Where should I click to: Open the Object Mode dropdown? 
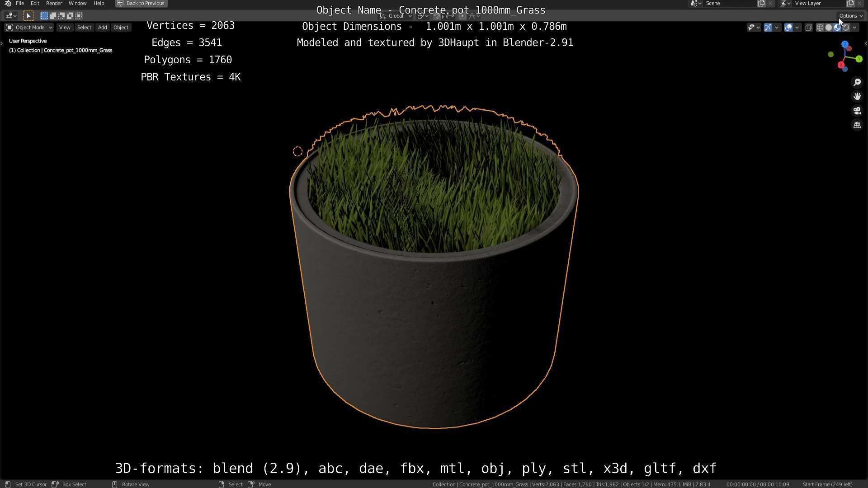[29, 28]
